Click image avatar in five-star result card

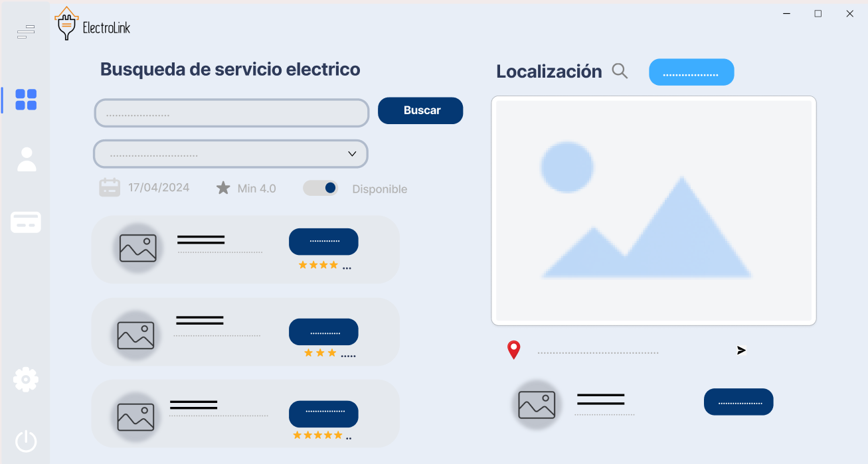pyautogui.click(x=135, y=416)
